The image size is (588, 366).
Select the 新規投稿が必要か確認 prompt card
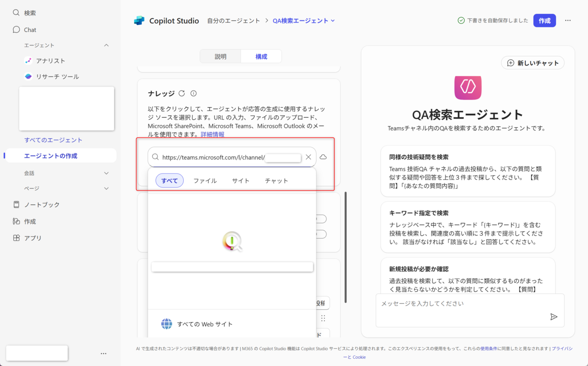(x=467, y=276)
